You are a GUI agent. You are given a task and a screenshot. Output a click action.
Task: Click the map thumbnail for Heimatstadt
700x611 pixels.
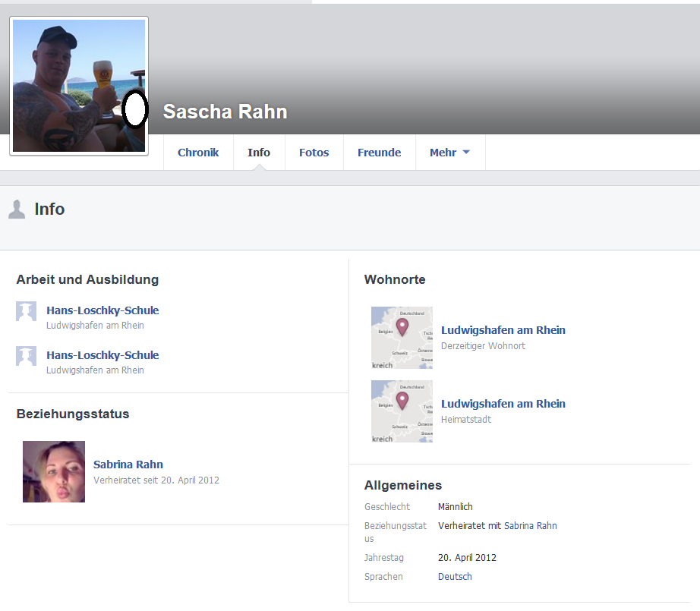402,411
